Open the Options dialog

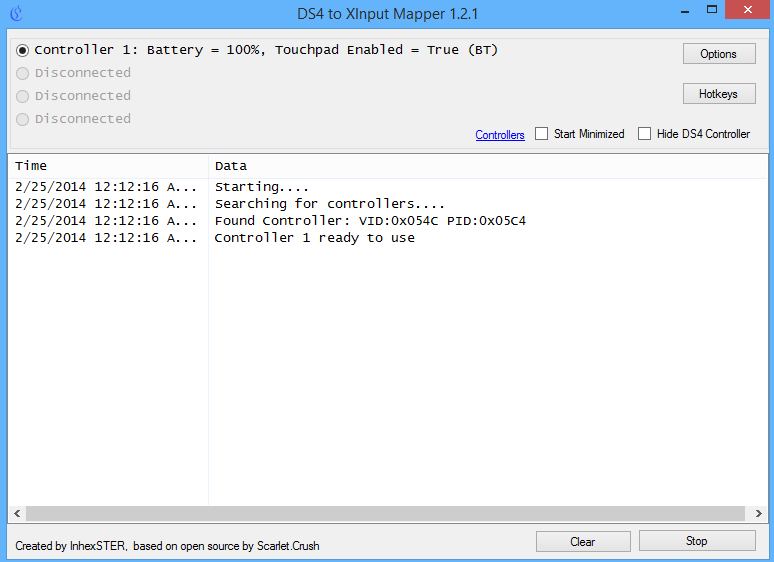(719, 54)
